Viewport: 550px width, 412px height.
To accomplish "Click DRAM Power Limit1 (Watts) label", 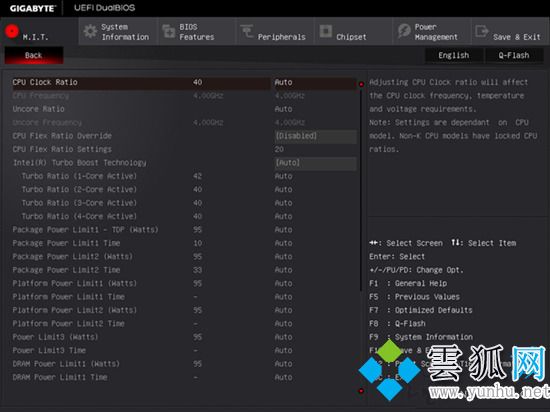I will [66, 364].
